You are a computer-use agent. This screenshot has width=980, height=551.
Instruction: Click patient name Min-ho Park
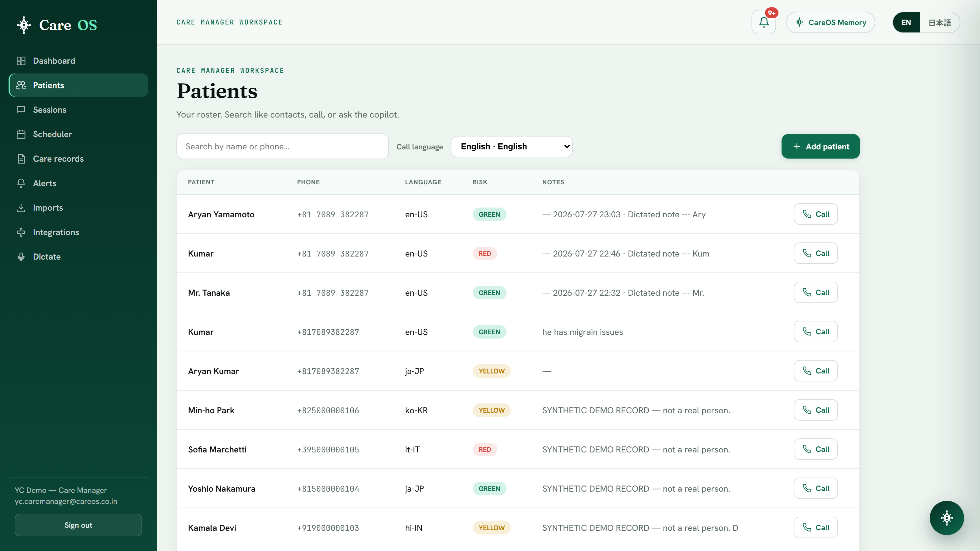pos(211,410)
